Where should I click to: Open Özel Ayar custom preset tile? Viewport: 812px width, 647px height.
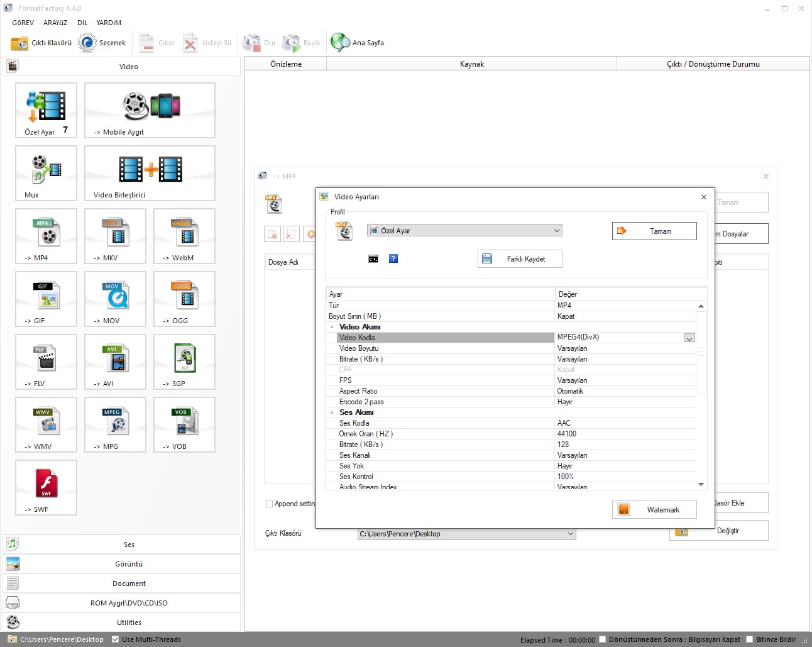[x=46, y=110]
